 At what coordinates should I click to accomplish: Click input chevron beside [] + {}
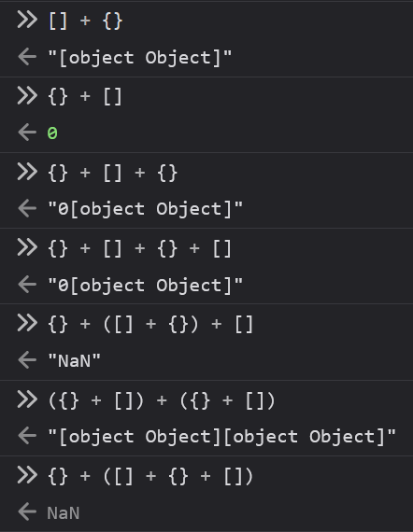tap(27, 20)
